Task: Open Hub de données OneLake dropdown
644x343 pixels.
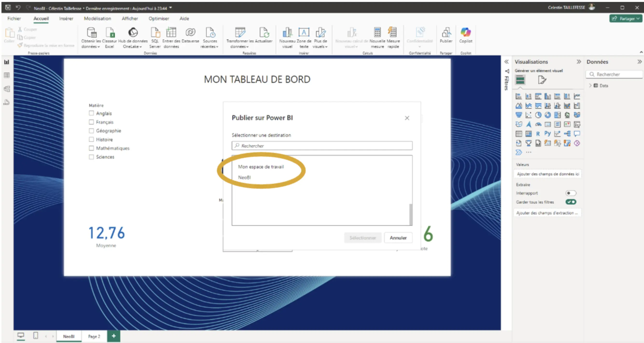Action: click(x=133, y=37)
